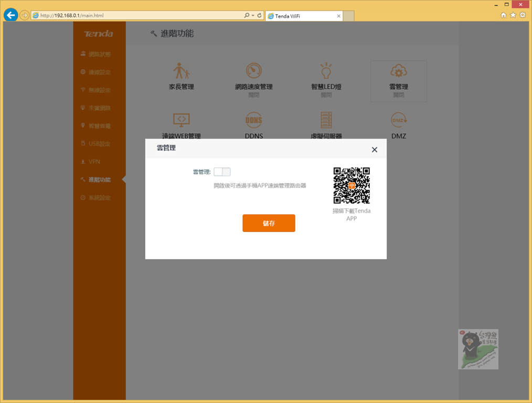This screenshot has width=532, height=403.
Task: Click the Tenda logo
Action: pyautogui.click(x=99, y=34)
